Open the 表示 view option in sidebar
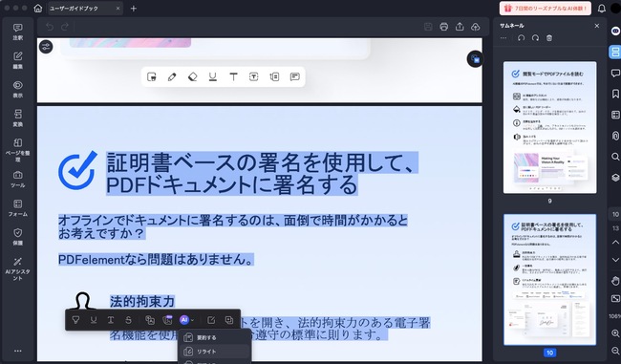This screenshot has height=364, width=621. tap(18, 90)
